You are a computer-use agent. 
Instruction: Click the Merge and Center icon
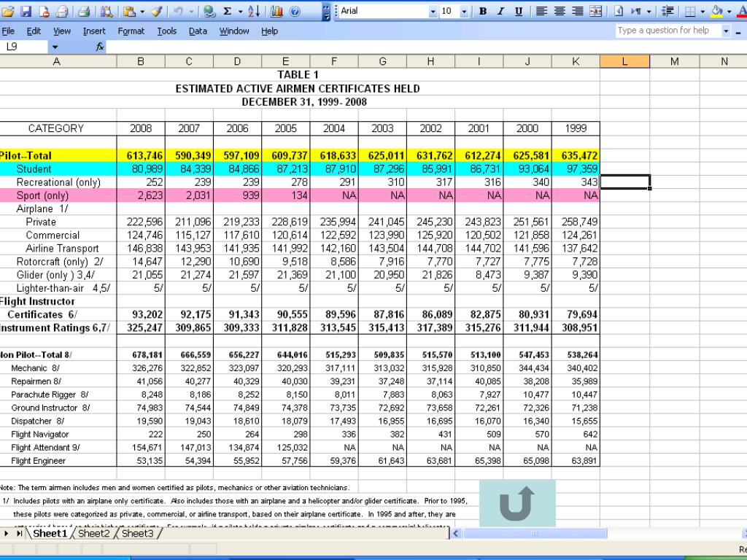coord(595,11)
